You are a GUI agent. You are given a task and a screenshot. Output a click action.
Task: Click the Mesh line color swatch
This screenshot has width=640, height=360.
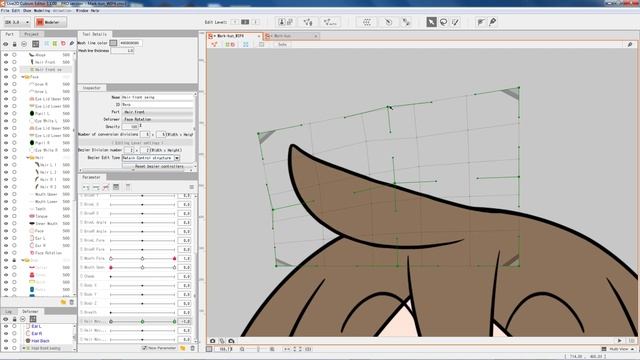tap(113, 43)
